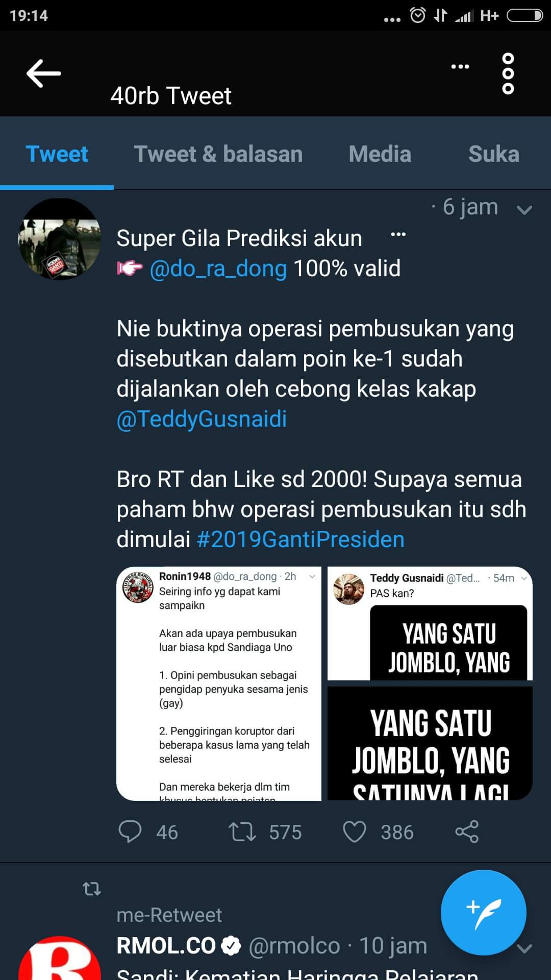Switch to the Media tab
This screenshot has width=551, height=980.
coord(380,154)
